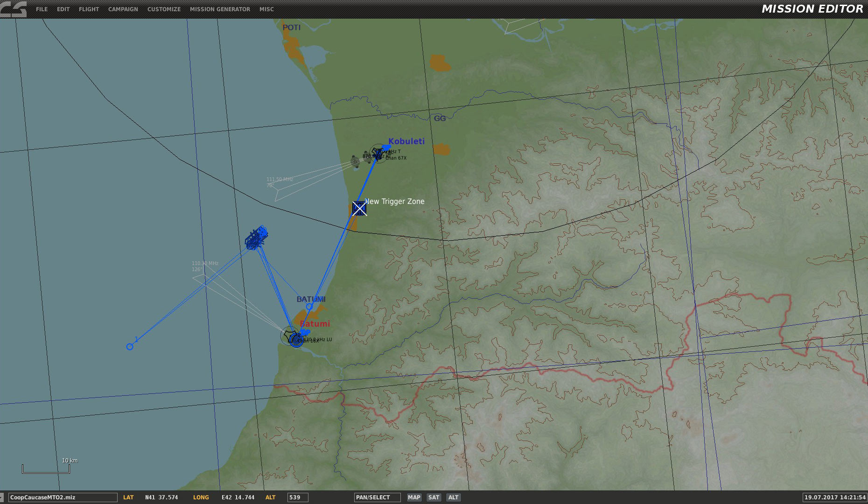The width and height of the screenshot is (868, 504).
Task: Open the CAMPAIGN menu
Action: pos(123,9)
